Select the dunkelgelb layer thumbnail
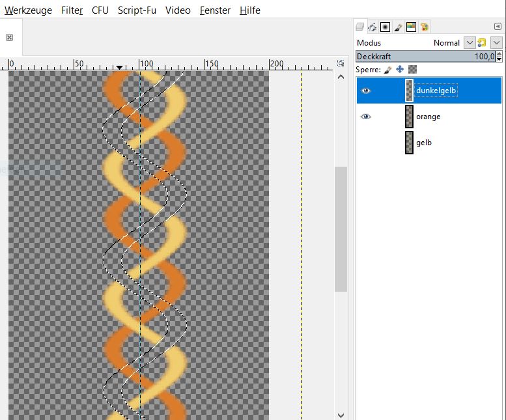Screen dimensions: 506x420 click(x=409, y=91)
